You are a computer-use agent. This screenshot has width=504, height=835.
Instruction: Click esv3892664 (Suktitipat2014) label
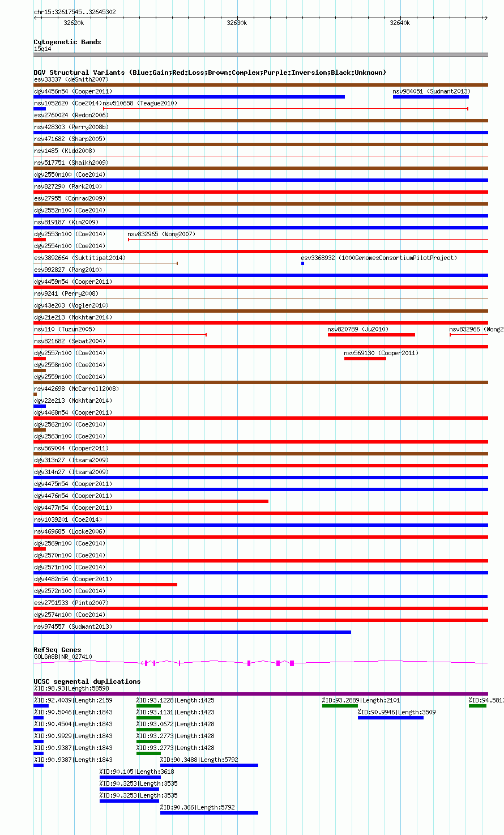tap(80, 258)
